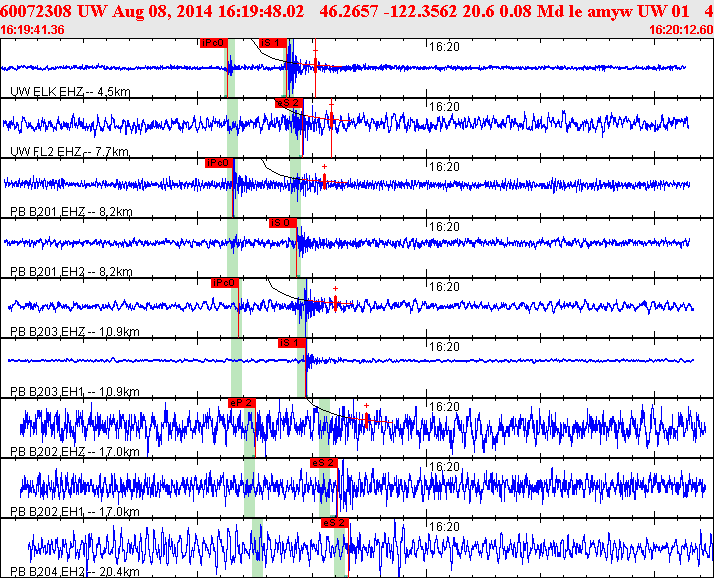The image size is (714, 578).
Task: Select the P pick flag on PB B202 EHZ
Action: [x=242, y=403]
